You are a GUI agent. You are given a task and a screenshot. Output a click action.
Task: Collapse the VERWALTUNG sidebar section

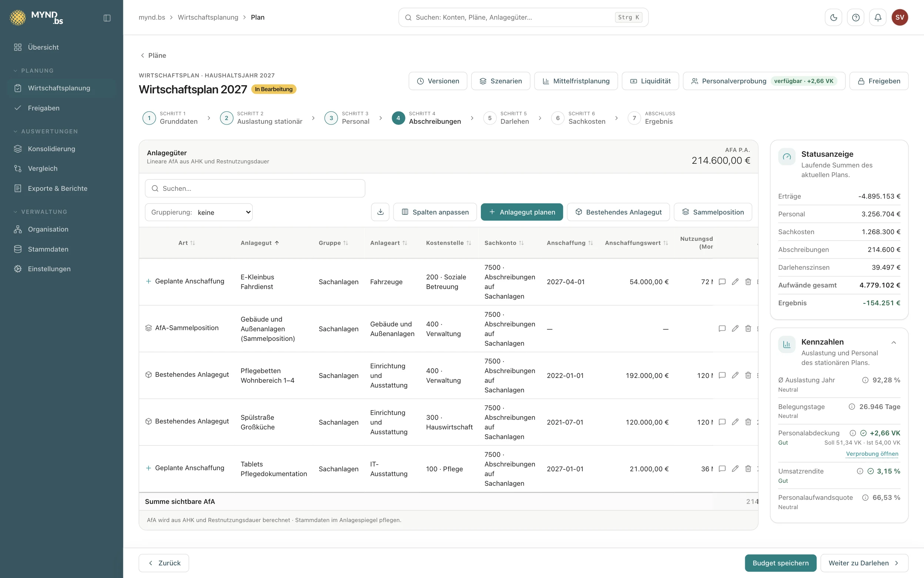click(x=40, y=212)
